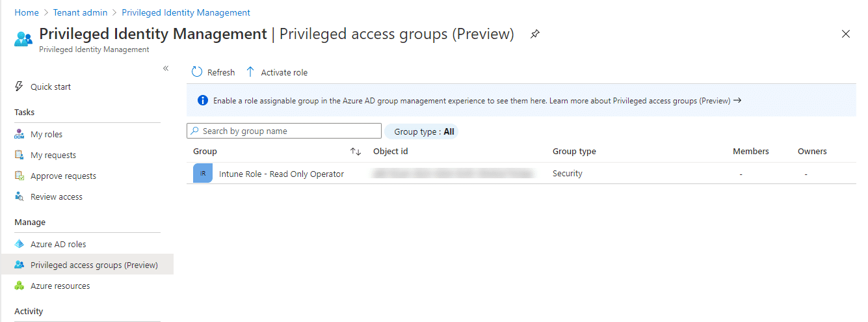The height and width of the screenshot is (322, 868).
Task: Click the Review access icon
Action: (x=19, y=196)
